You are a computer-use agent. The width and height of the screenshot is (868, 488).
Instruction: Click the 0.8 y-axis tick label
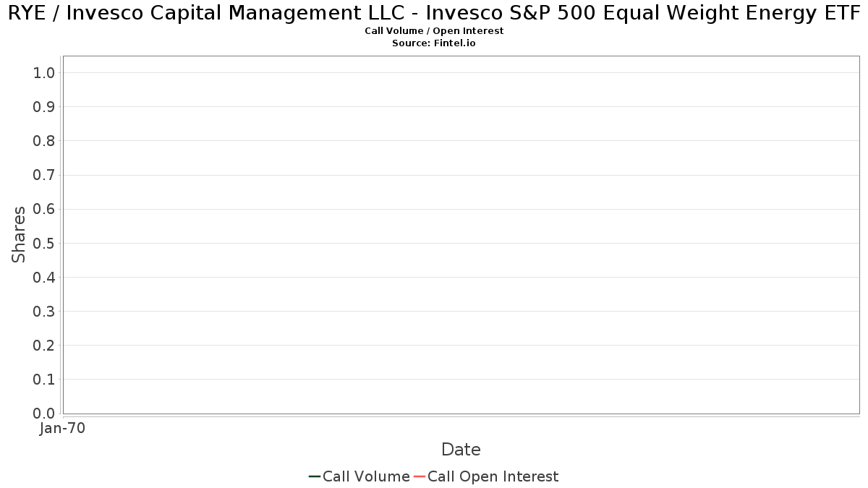pyautogui.click(x=44, y=141)
